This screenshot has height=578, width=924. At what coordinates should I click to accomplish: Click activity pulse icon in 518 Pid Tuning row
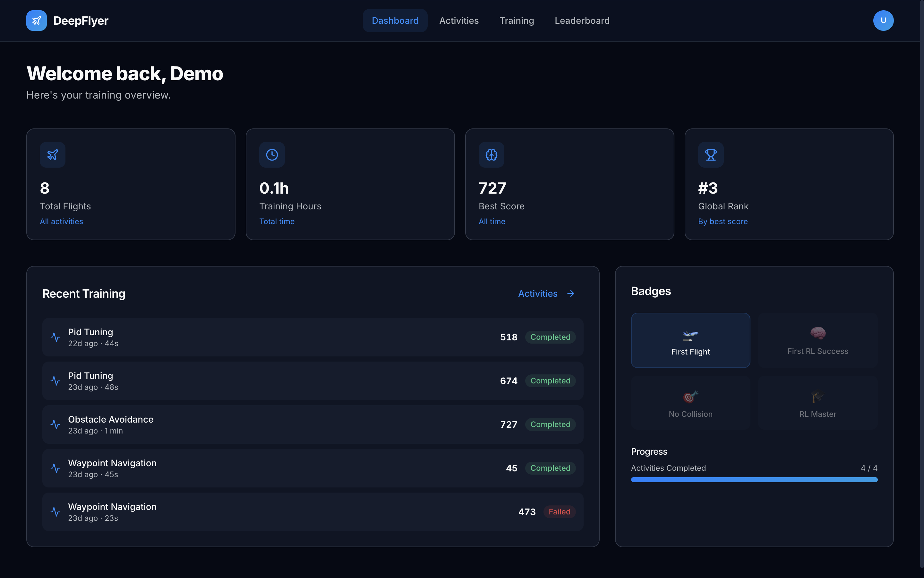click(56, 337)
